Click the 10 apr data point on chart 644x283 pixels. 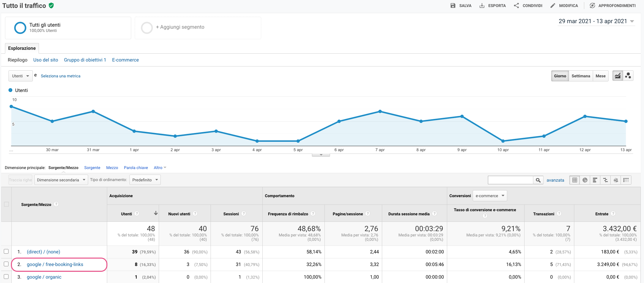point(503,141)
